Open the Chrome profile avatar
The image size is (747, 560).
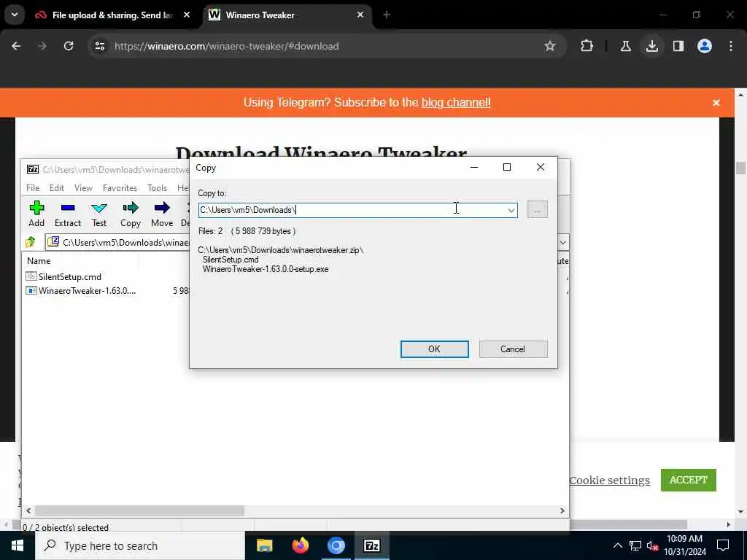704,46
